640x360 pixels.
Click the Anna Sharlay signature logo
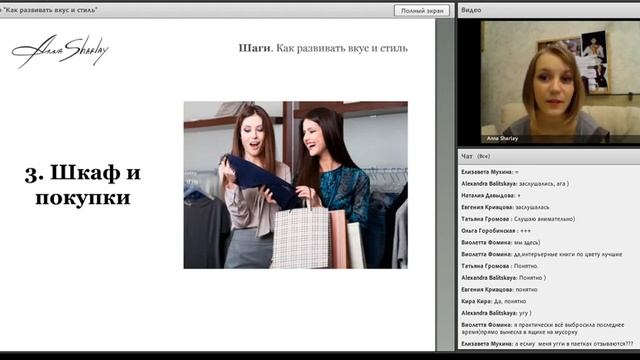[x=60, y=51]
